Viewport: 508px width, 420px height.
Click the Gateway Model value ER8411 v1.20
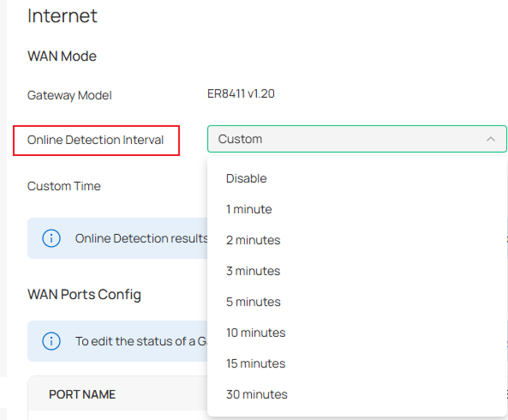click(x=240, y=93)
